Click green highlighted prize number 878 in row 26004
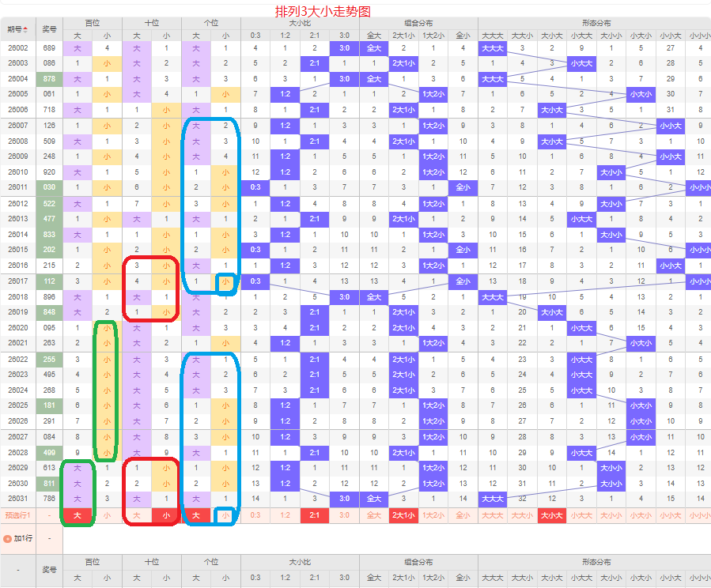The width and height of the screenshot is (711, 588). pos(49,79)
